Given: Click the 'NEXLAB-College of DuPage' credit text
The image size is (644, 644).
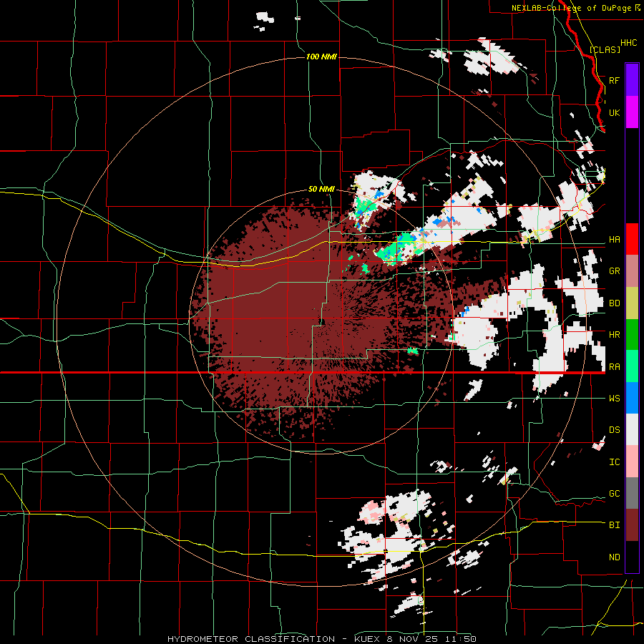Looking at the screenshot, I should (571, 8).
